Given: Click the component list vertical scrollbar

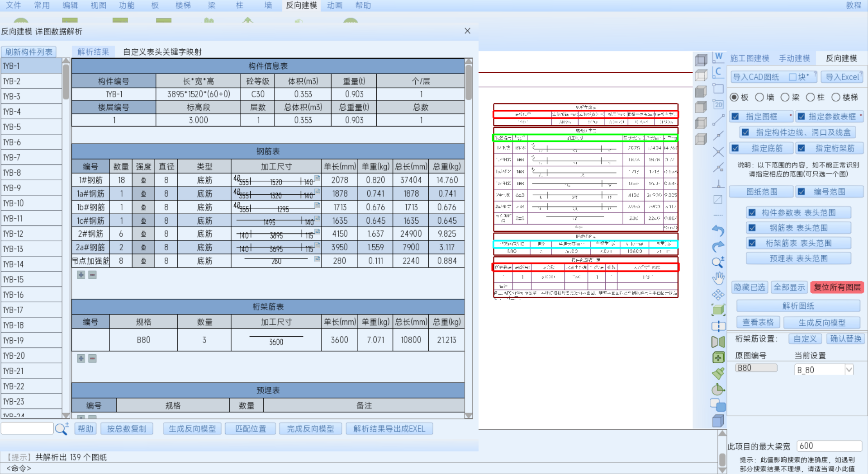Looking at the screenshot, I should 66,81.
